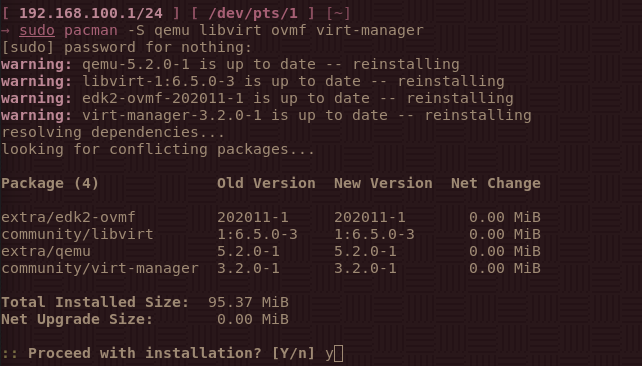The width and height of the screenshot is (642, 366).
Task: Click the New Version column header
Action: [x=383, y=183]
